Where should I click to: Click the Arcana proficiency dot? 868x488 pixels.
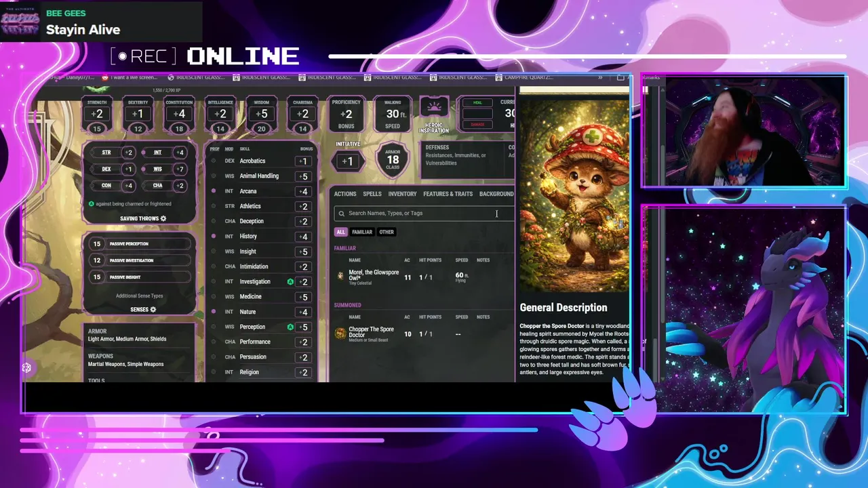tap(214, 191)
